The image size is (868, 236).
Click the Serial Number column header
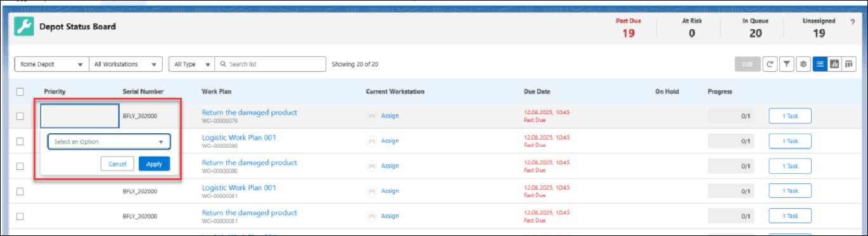(143, 92)
